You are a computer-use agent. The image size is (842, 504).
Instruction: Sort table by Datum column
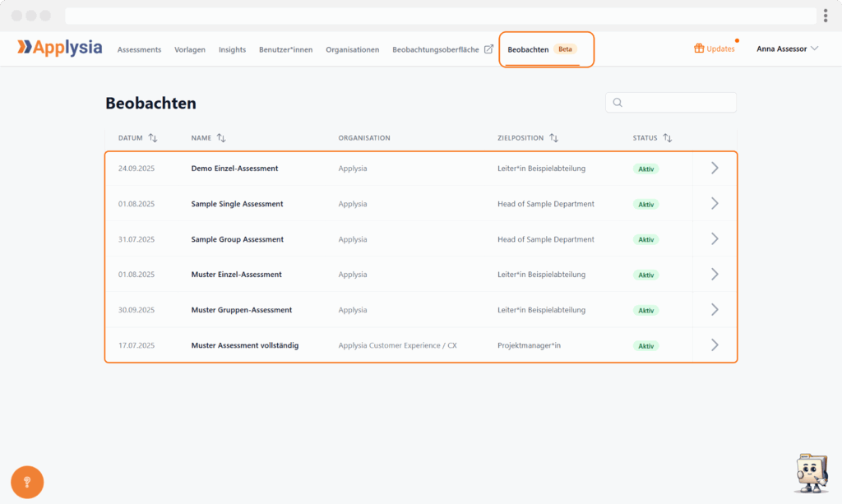[x=153, y=138]
